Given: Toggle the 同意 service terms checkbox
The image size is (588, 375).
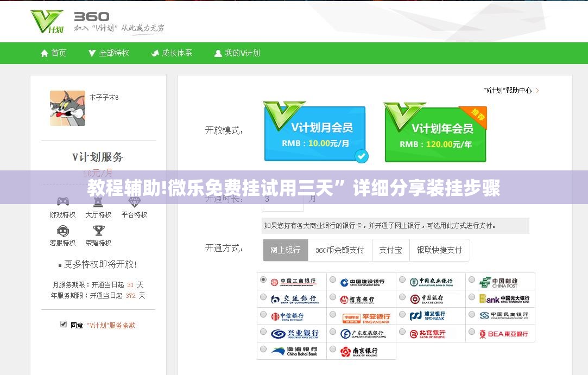Looking at the screenshot, I should coord(64,324).
